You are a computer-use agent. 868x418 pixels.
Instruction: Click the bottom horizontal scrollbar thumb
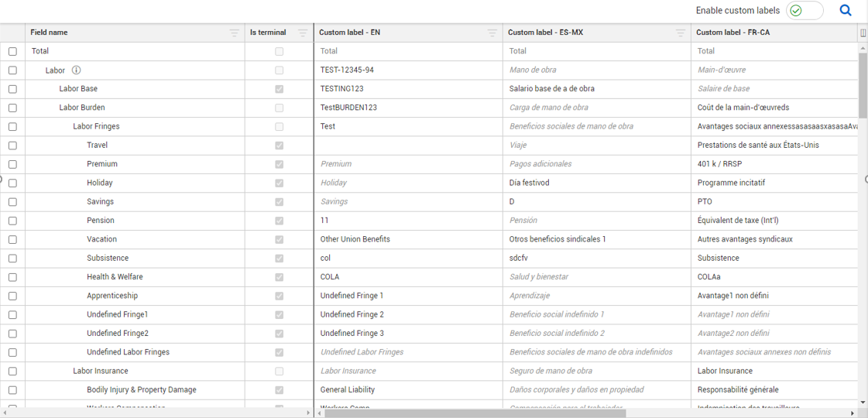(x=475, y=413)
